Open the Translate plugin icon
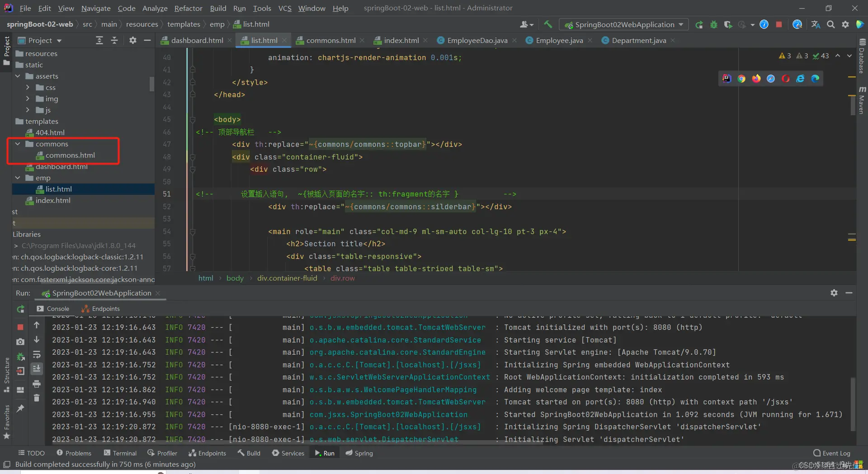Screen dimensions: 868x474 pyautogui.click(x=816, y=24)
